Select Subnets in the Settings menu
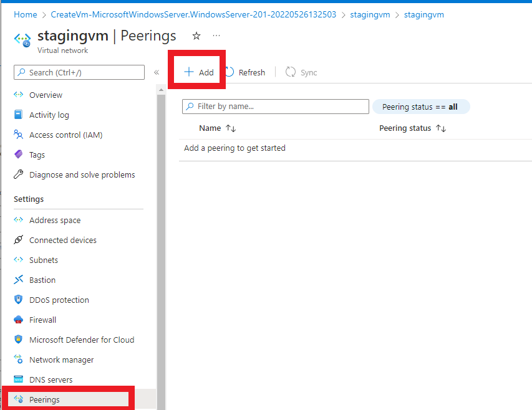This screenshot has height=410, width=532. (x=19, y=260)
